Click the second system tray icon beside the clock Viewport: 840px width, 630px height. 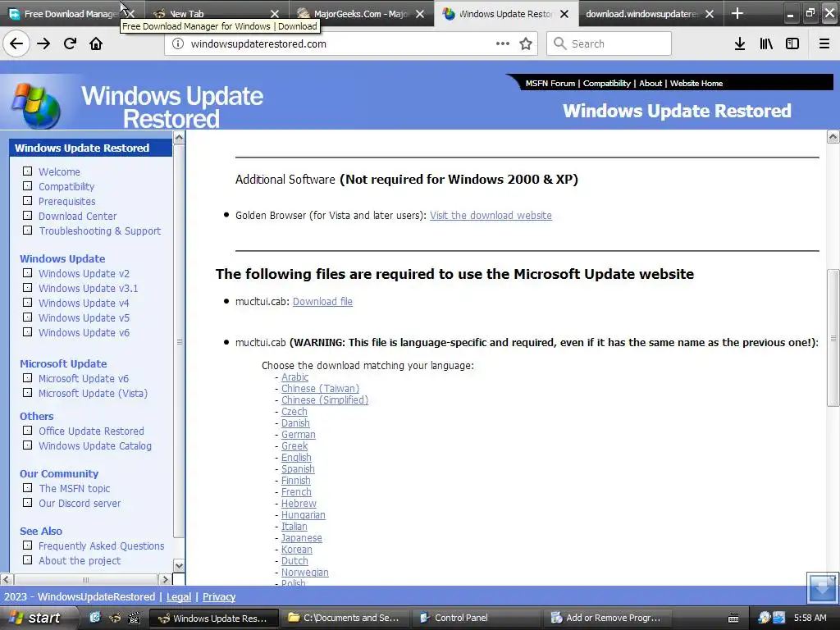pyautogui.click(x=778, y=618)
